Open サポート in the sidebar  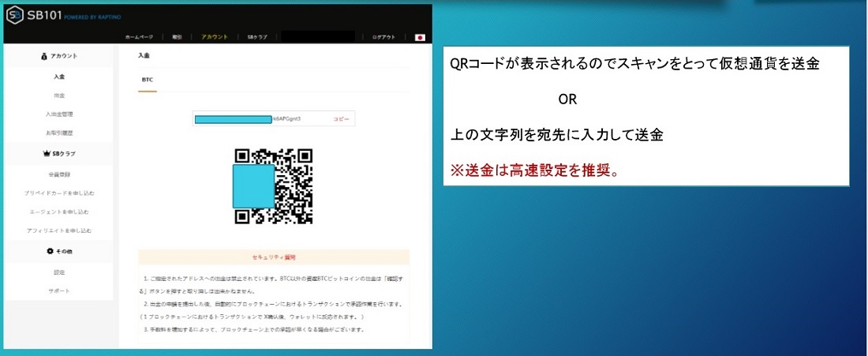[59, 291]
